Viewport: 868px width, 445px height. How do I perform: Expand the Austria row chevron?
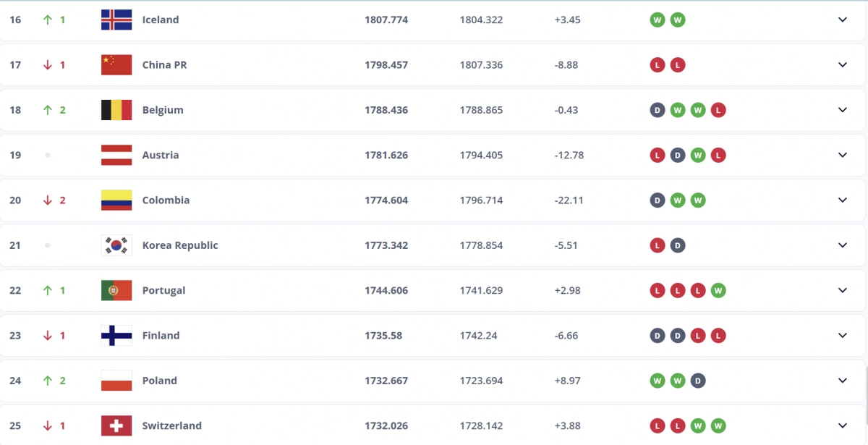(x=842, y=155)
